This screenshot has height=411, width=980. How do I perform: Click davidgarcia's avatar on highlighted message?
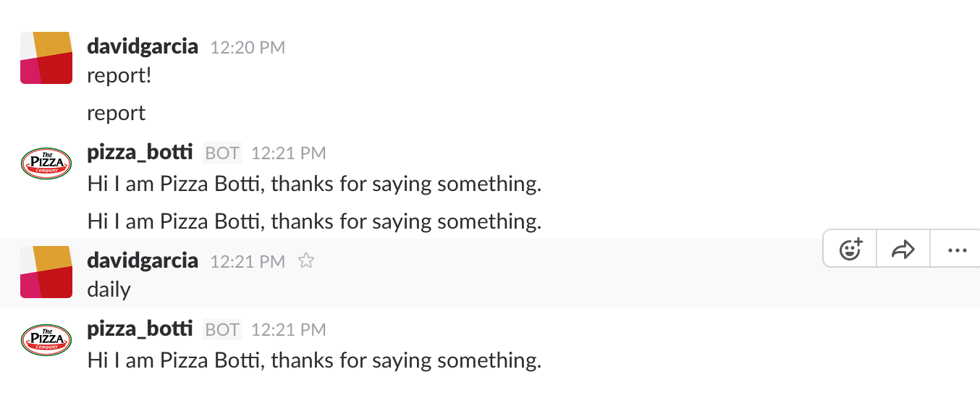(46, 271)
